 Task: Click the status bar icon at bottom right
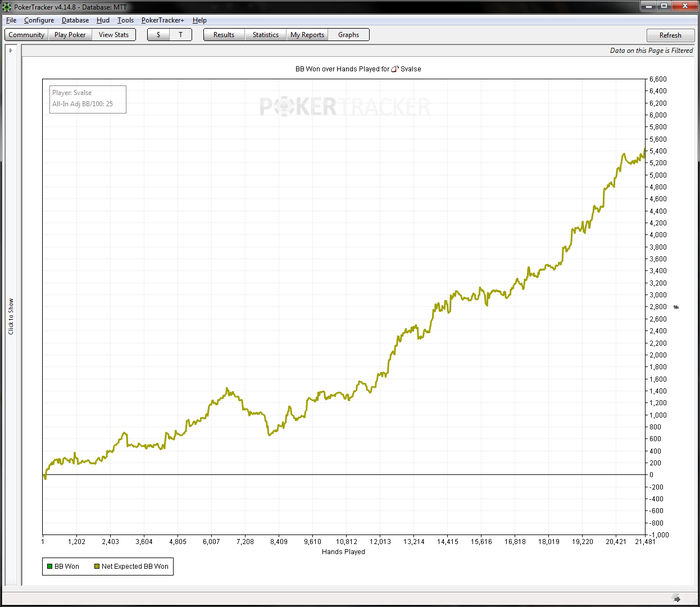[677, 599]
